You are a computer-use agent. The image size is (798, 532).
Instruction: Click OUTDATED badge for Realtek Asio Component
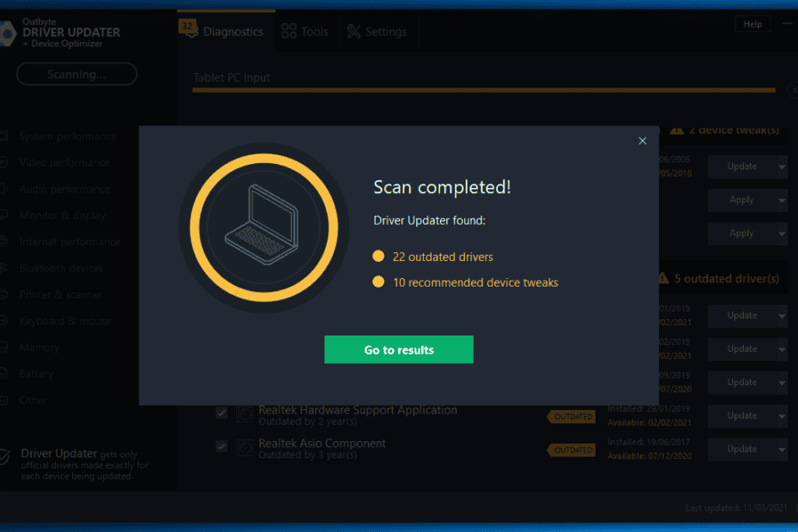(x=571, y=450)
